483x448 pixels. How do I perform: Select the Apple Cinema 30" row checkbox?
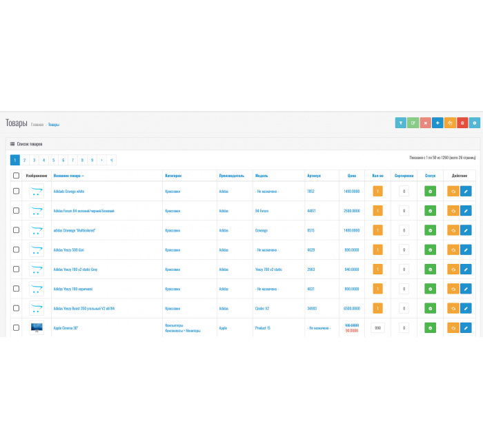[x=17, y=327]
